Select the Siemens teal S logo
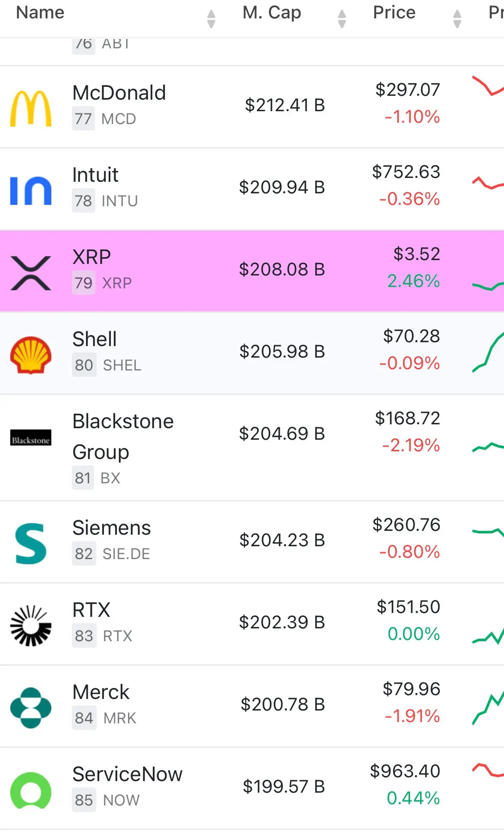The height and width of the screenshot is (832, 504). coord(31,544)
